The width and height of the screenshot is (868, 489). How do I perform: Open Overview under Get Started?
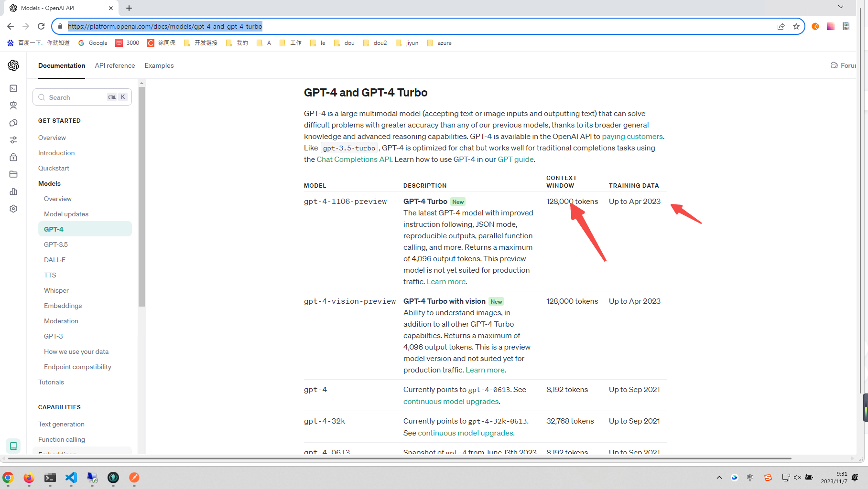(52, 138)
